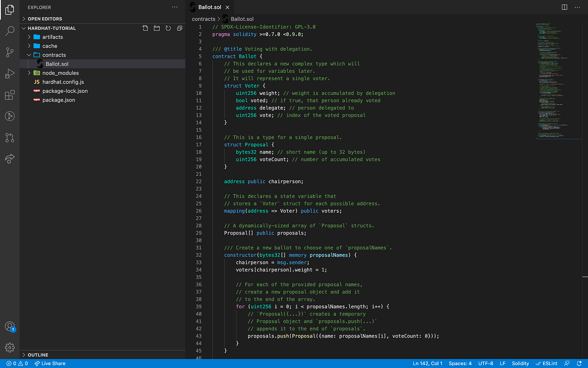Click the New File icon in explorer

tap(145, 28)
